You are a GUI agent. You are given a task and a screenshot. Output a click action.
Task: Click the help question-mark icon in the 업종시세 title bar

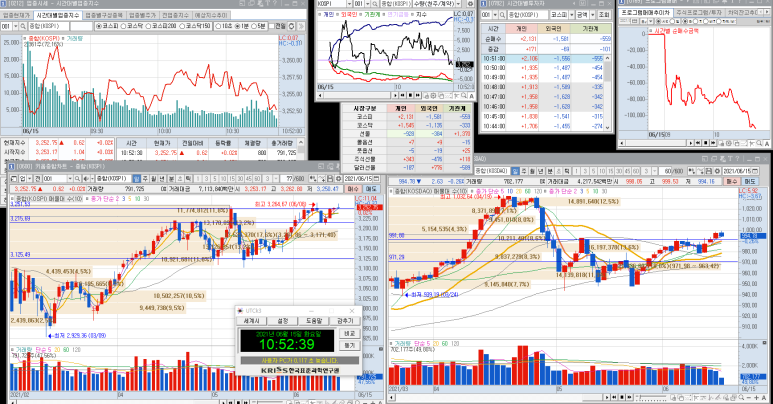pyautogui.click(x=275, y=3)
